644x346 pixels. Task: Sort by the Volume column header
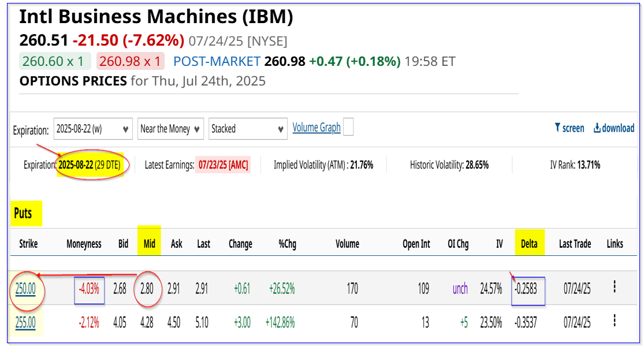(x=348, y=244)
